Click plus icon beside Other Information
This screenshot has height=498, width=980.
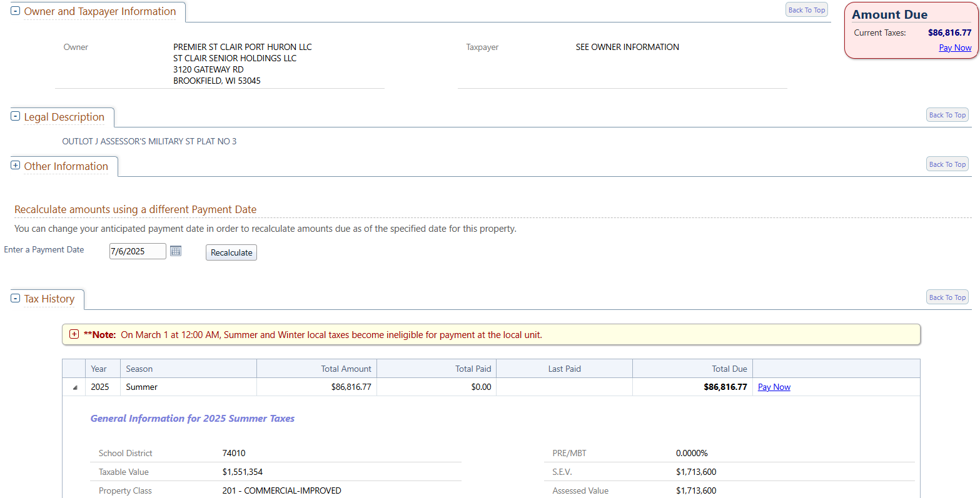point(16,166)
